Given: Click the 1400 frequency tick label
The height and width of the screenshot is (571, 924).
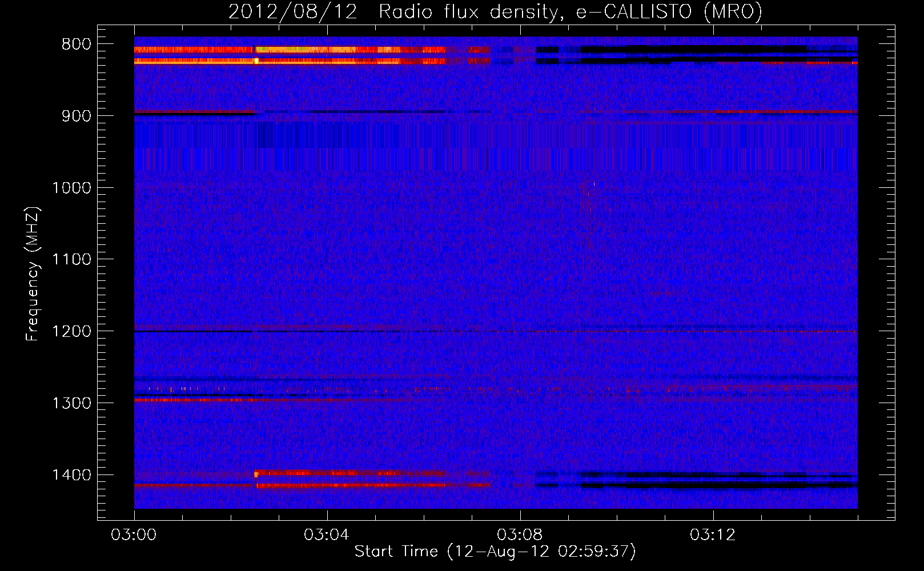Looking at the screenshot, I should pyautogui.click(x=71, y=475).
